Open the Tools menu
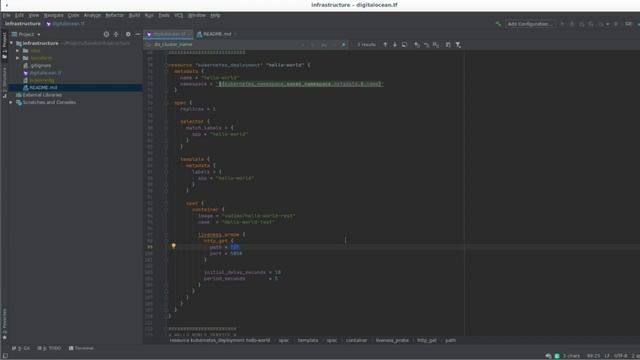Viewport: 640px width, 360px height. click(x=164, y=15)
